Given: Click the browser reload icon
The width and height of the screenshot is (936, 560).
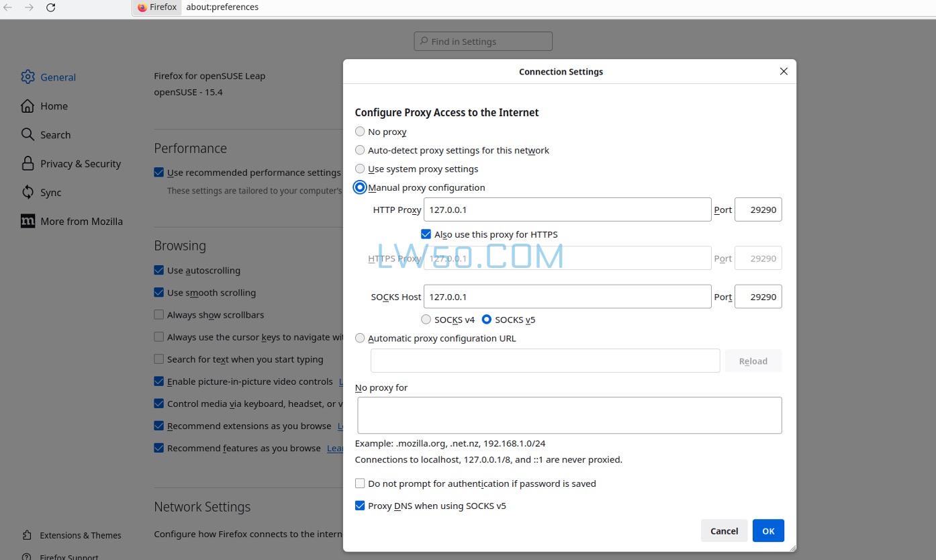Looking at the screenshot, I should pyautogui.click(x=50, y=7).
